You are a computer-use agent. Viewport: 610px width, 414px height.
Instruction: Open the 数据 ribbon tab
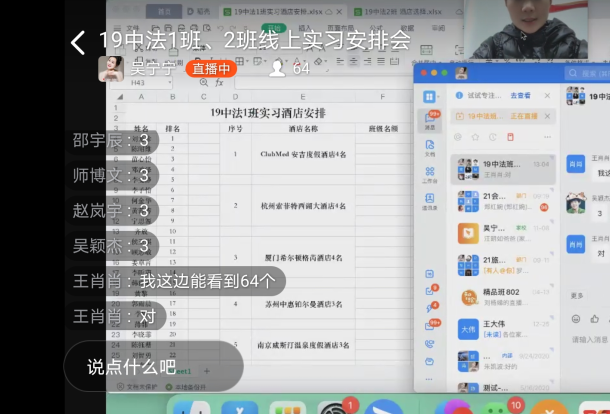tap(407, 28)
